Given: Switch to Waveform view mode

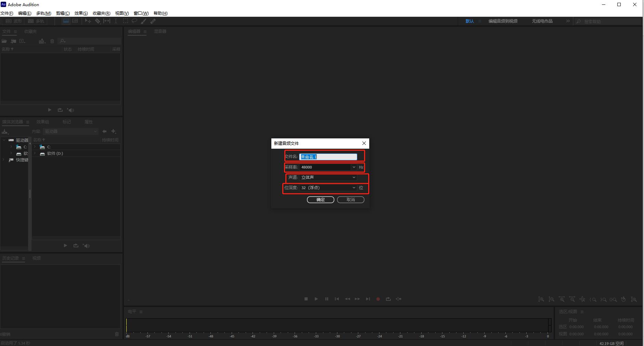Looking at the screenshot, I should point(14,21).
